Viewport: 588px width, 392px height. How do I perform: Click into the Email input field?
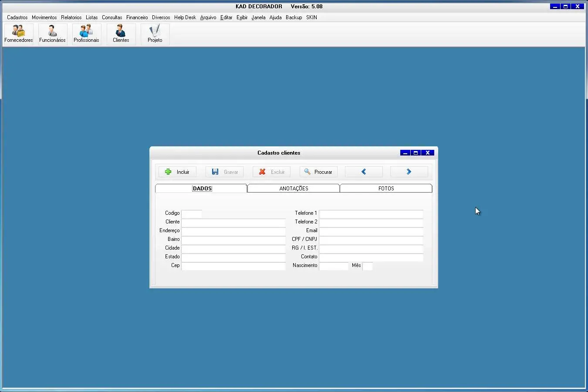pos(371,231)
